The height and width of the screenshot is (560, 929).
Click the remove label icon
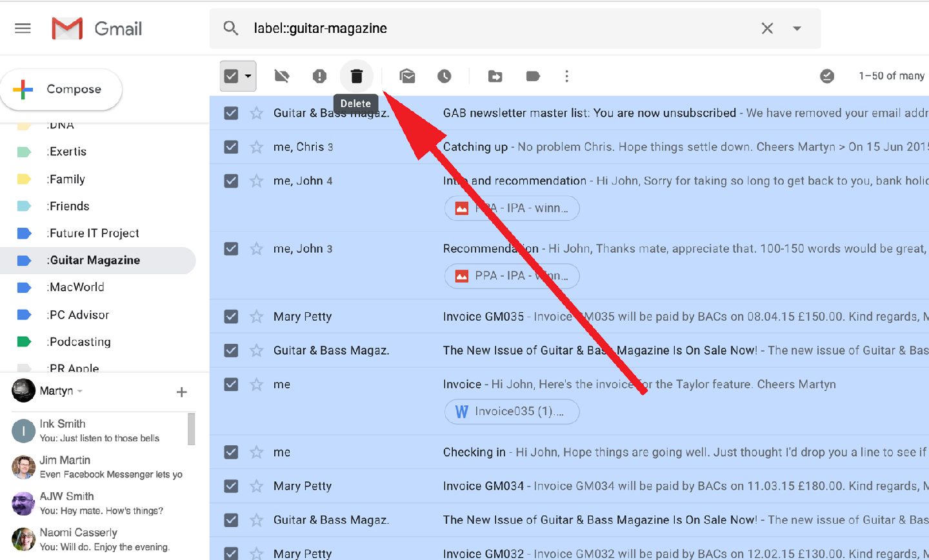tap(282, 76)
